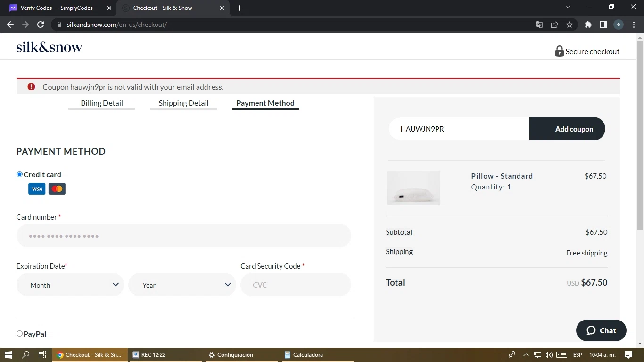Image resolution: width=644 pixels, height=362 pixels.
Task: Open the network status tray icon
Action: click(537, 355)
